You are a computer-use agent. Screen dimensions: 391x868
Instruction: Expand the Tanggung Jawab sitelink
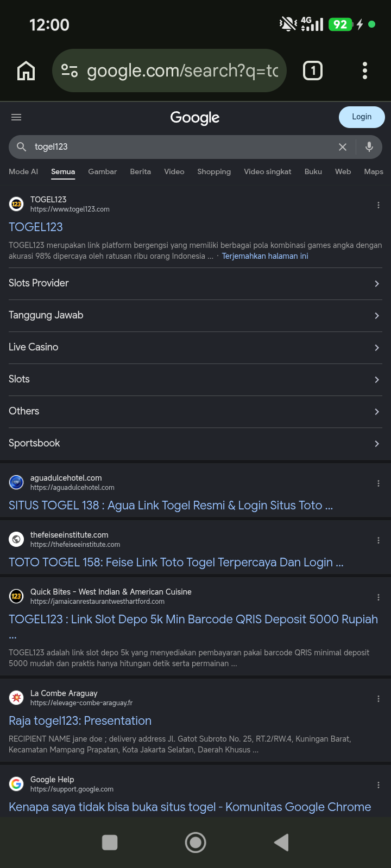pyautogui.click(x=195, y=316)
